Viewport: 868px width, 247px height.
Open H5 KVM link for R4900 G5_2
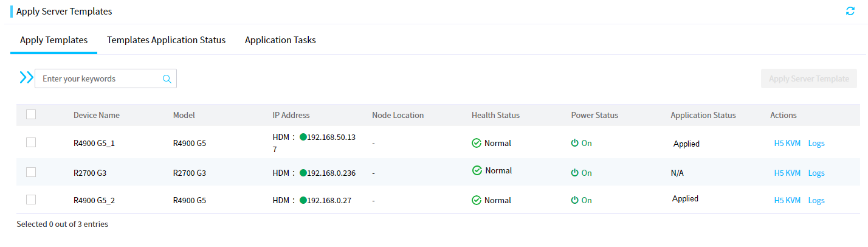(787, 200)
